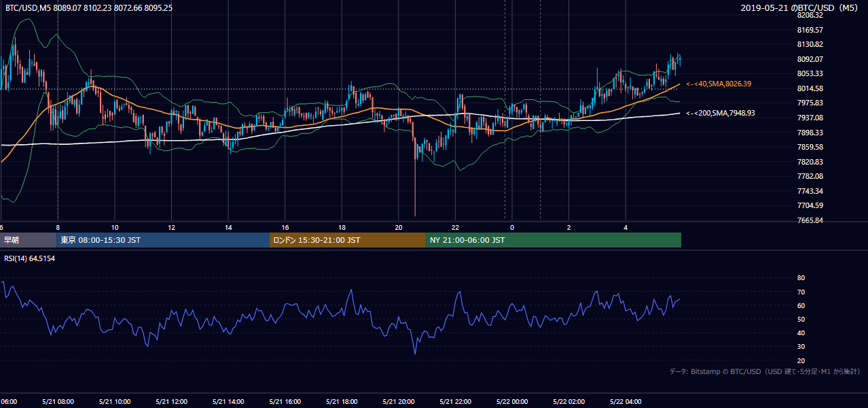
Task: Click the 5/21 16:00 time axis label
Action: [x=285, y=402]
